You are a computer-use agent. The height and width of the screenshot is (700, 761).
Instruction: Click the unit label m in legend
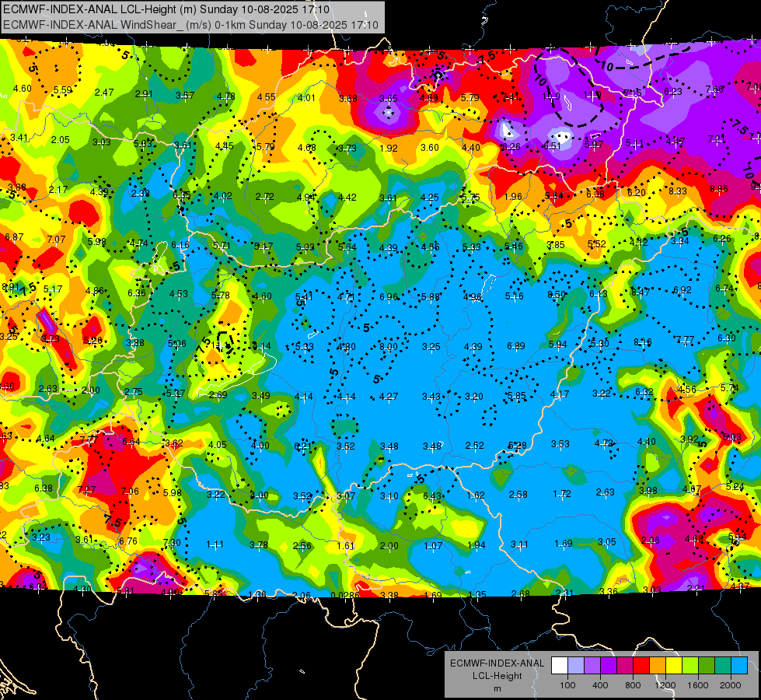click(497, 689)
